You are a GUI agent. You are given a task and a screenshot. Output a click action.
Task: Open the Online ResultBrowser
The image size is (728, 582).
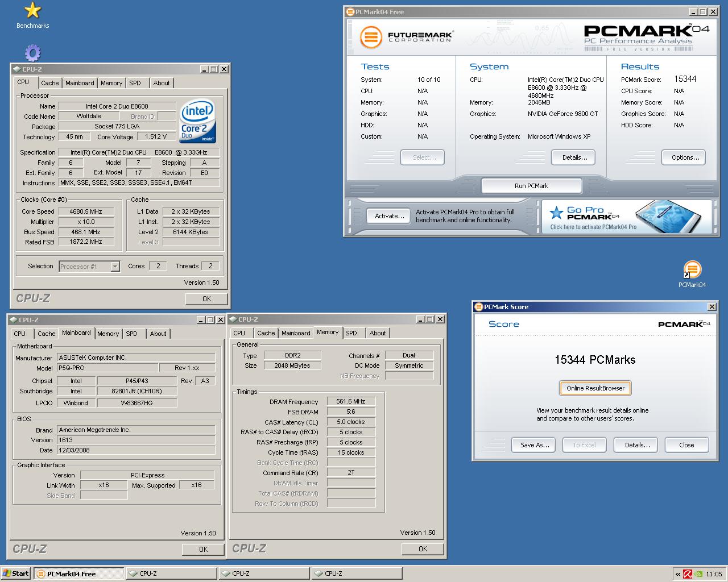(x=595, y=388)
